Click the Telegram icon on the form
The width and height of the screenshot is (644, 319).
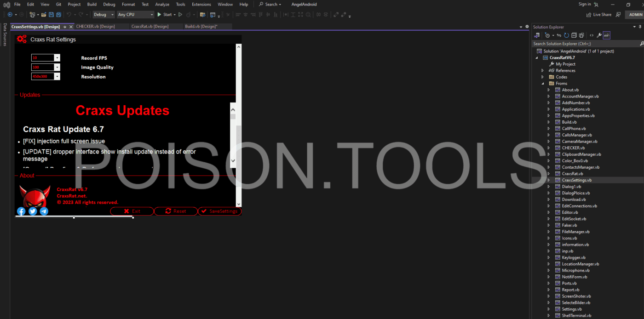click(44, 211)
